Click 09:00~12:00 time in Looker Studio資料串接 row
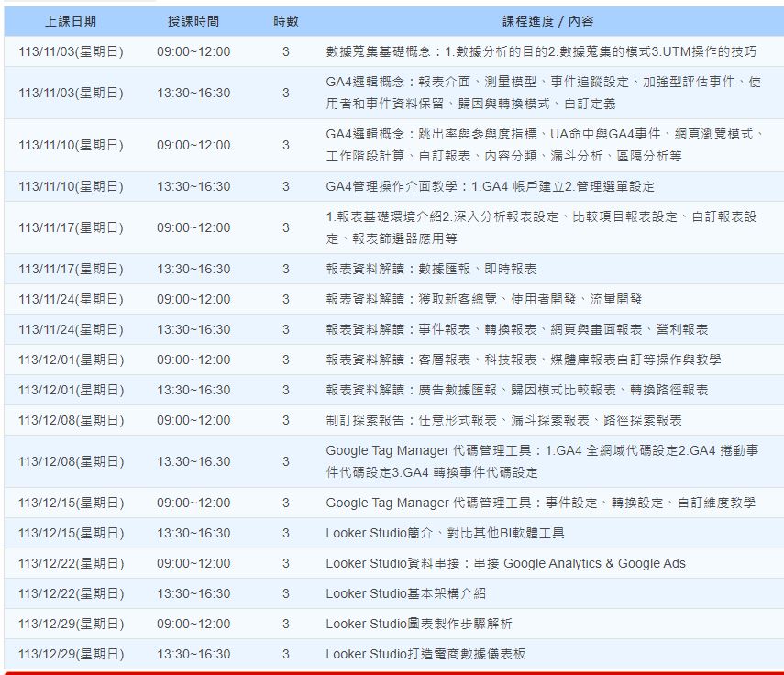This screenshot has height=675, width=784. click(193, 563)
